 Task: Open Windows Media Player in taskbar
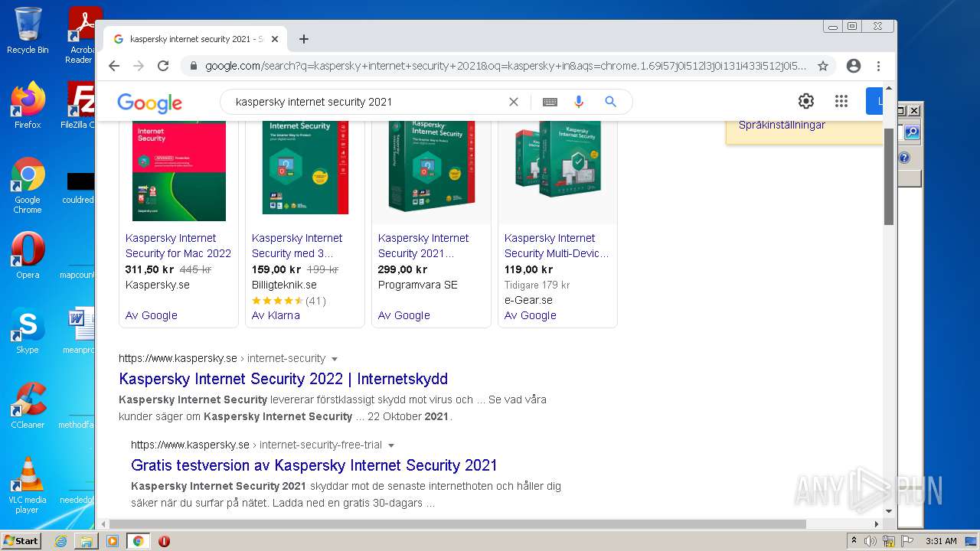(x=113, y=541)
